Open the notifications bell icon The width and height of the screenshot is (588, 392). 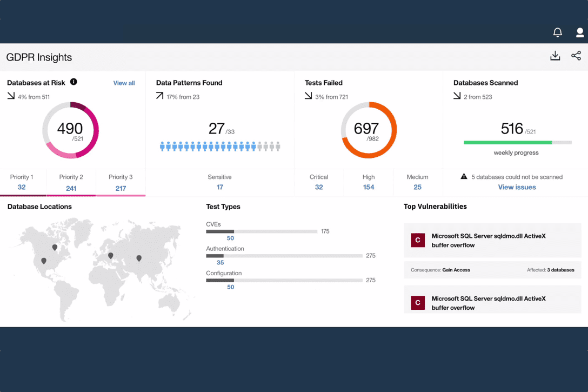[x=557, y=33]
